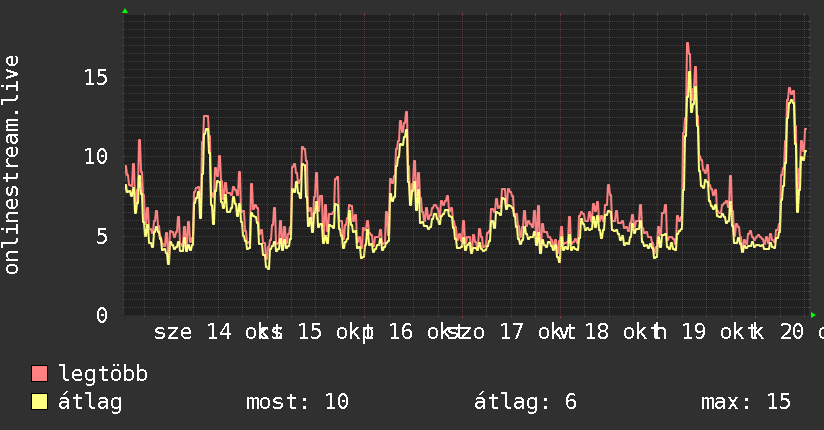Image resolution: width=824 pixels, height=430 pixels.
Task: Select the legtöbb legend label
Action: tap(103, 374)
